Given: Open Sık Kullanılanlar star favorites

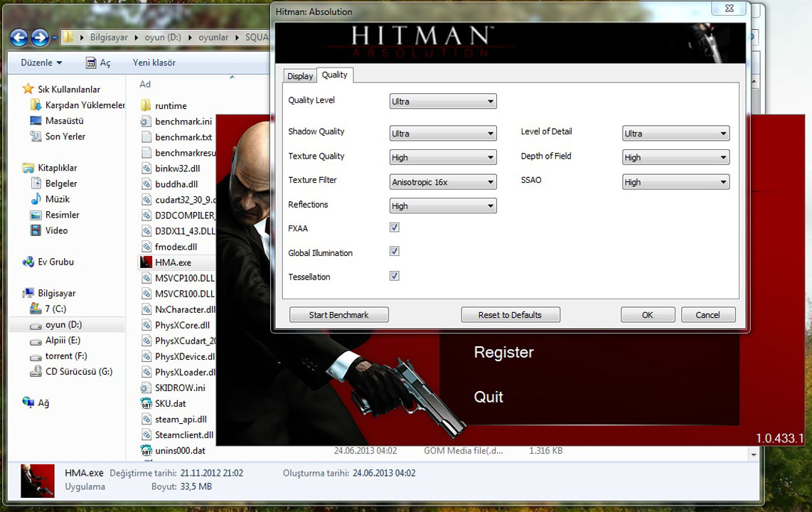Looking at the screenshot, I should [x=28, y=89].
